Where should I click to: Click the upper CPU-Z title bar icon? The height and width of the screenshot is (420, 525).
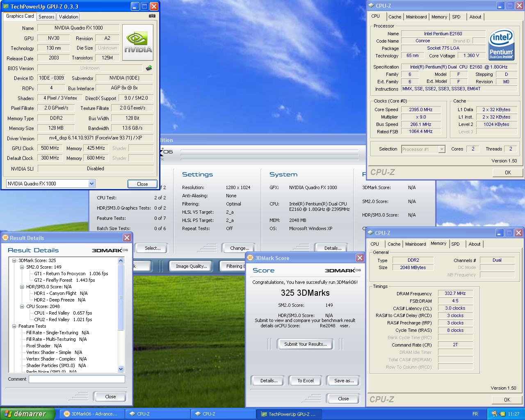(371, 6)
